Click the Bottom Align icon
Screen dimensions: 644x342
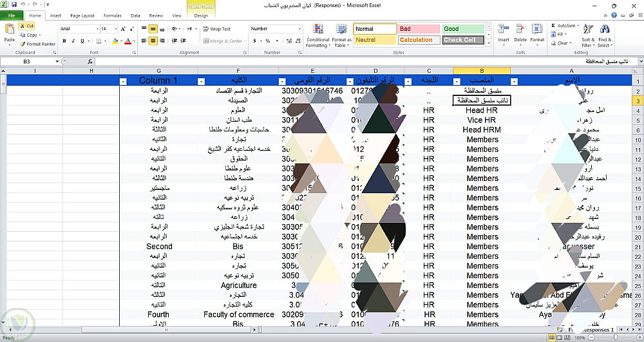(x=162, y=29)
